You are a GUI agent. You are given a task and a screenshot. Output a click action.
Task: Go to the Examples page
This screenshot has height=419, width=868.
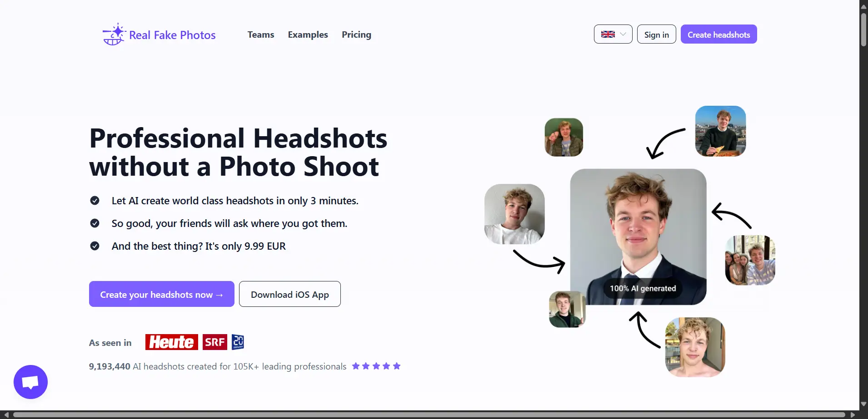(308, 35)
